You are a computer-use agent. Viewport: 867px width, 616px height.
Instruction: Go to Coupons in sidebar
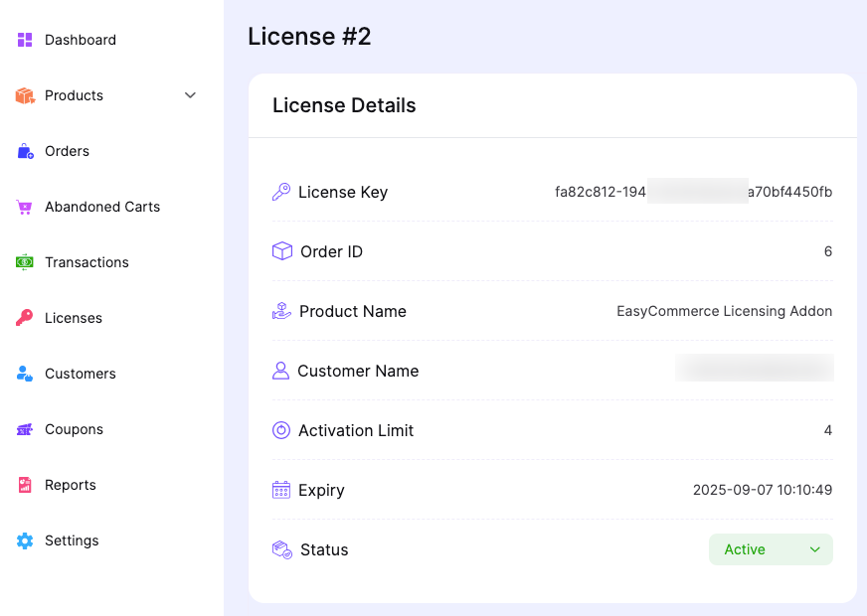pos(75,429)
